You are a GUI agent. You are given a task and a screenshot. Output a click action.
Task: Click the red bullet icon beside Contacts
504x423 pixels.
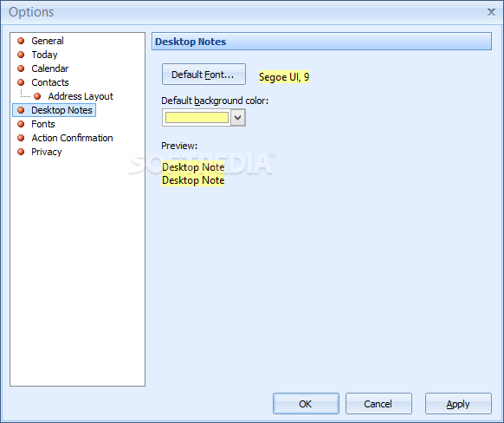21,82
